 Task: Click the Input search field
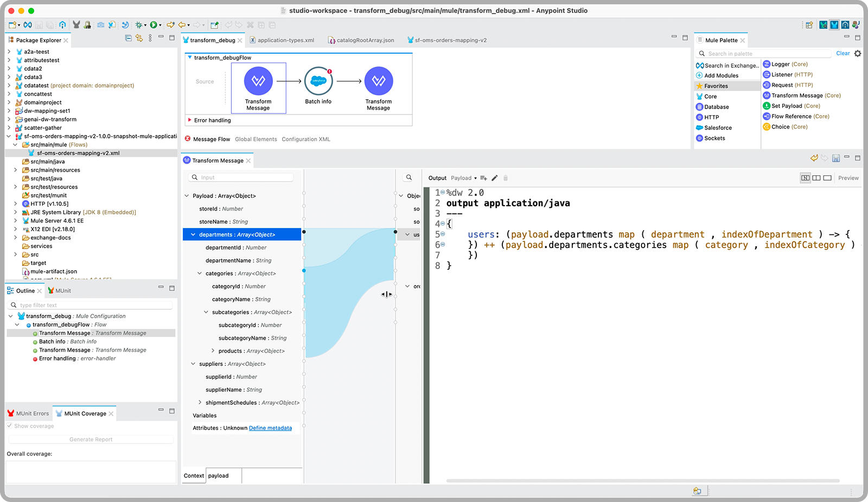[x=245, y=177]
